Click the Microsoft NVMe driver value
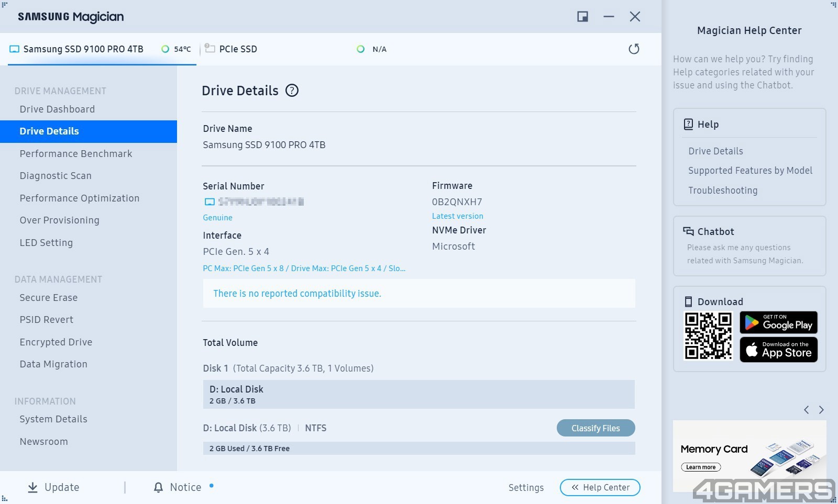Viewport: 838px width, 504px height. (453, 247)
